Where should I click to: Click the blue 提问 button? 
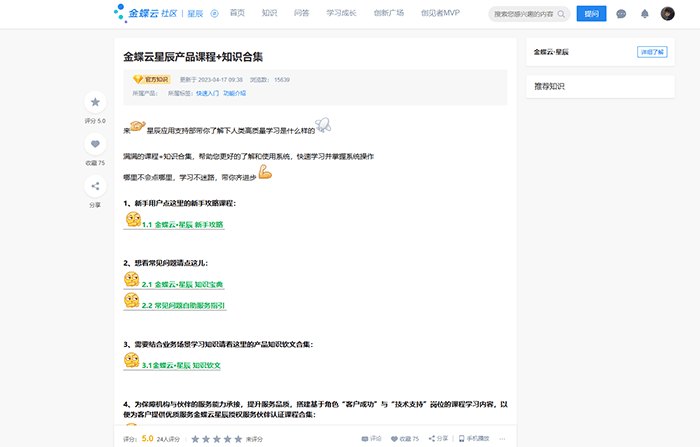[x=592, y=14]
